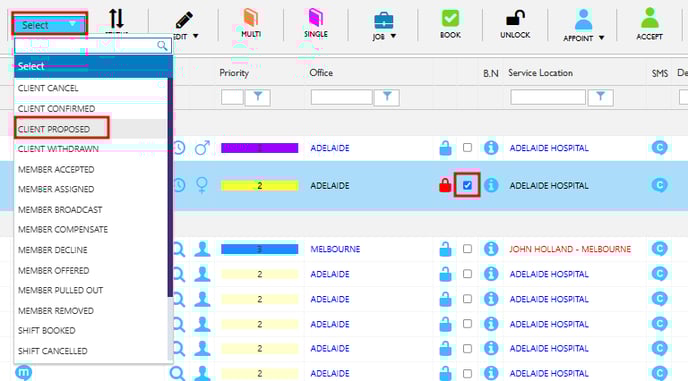This screenshot has width=688, height=381.
Task: Click blue open lock in purple-priority row
Action: click(445, 148)
